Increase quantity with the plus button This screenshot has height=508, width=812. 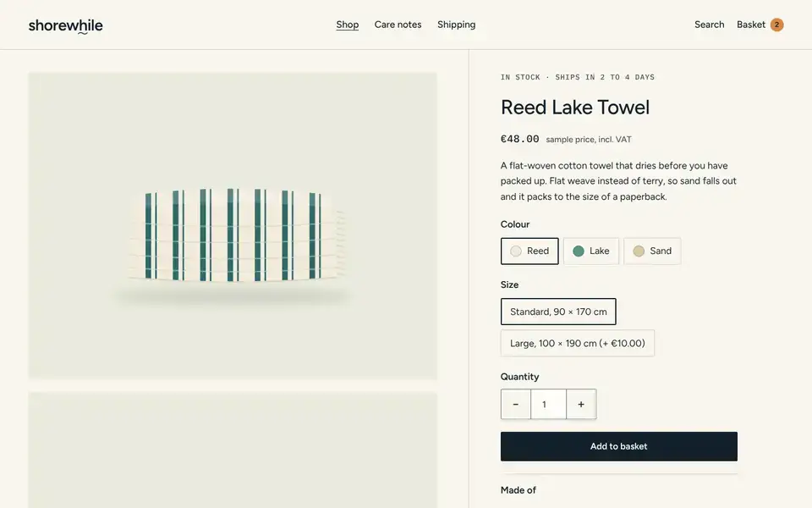(x=581, y=404)
